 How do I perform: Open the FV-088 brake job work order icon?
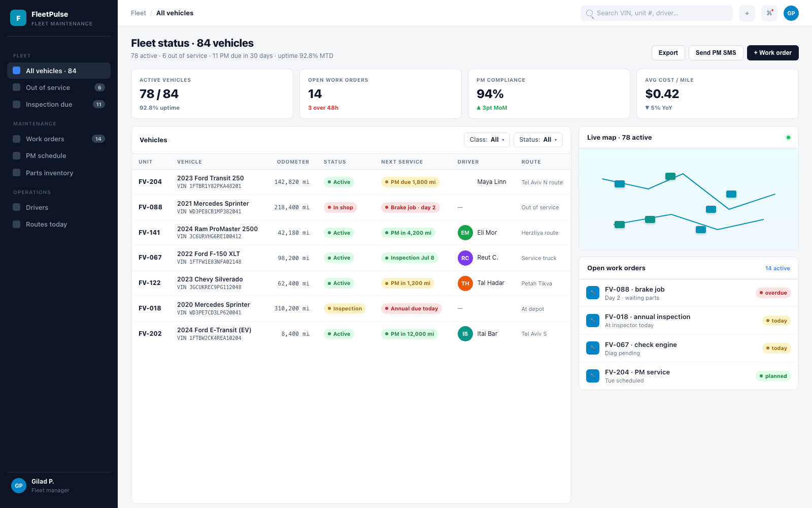point(593,293)
